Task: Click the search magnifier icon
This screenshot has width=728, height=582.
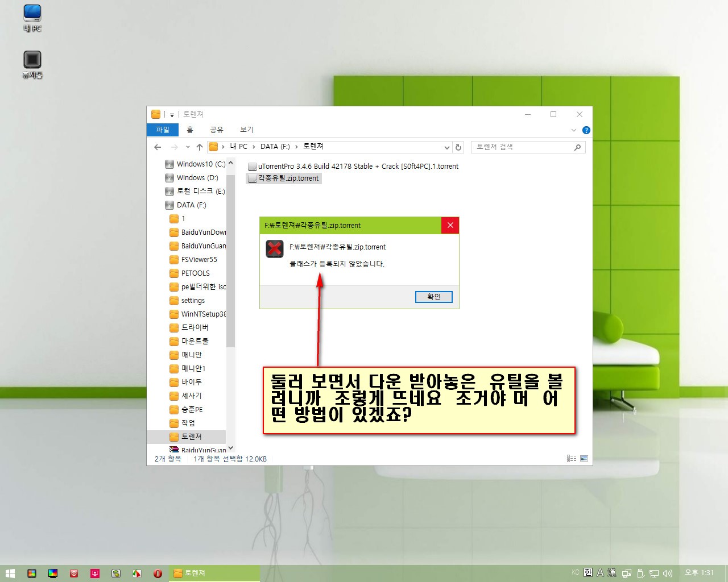Action: 577,147
